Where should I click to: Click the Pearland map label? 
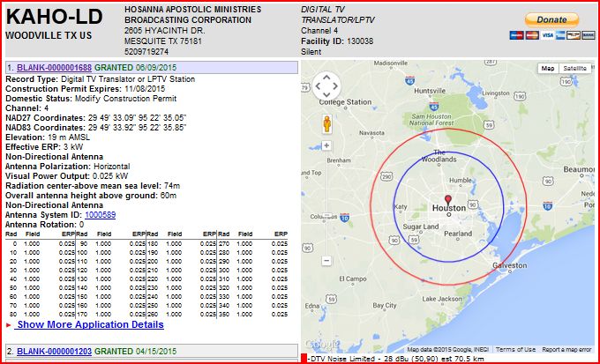(x=458, y=234)
